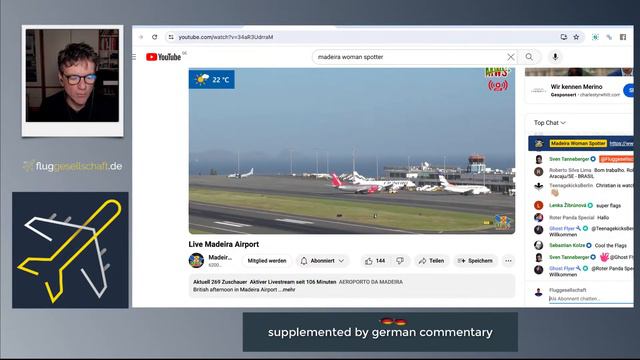Click the webcam thumbnail of the presenter
The width and height of the screenshot is (640, 360).
pos(72,76)
